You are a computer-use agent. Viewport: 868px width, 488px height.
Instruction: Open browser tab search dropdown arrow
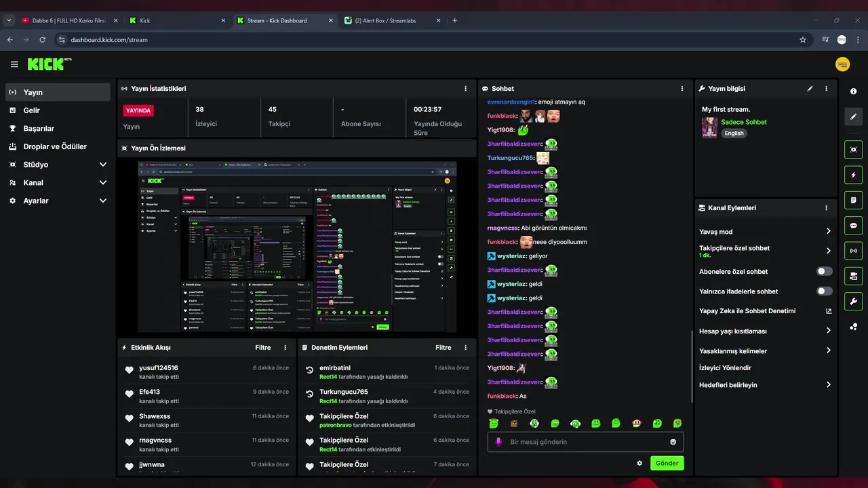[9, 20]
